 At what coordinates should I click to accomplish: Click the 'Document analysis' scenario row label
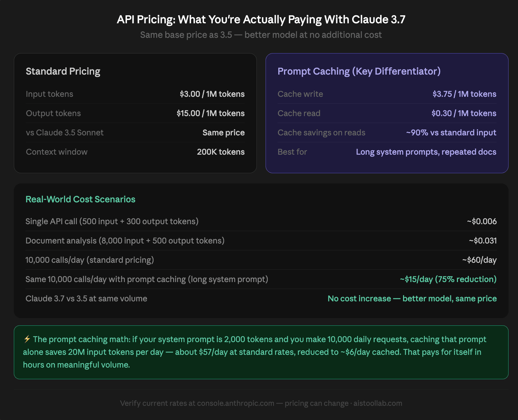pyautogui.click(x=125, y=241)
